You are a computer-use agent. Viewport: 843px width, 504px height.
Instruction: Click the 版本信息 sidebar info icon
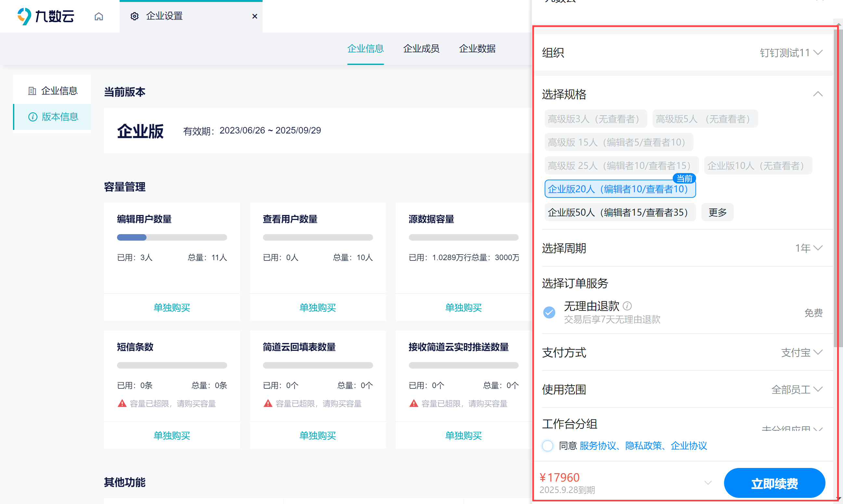[x=32, y=117]
